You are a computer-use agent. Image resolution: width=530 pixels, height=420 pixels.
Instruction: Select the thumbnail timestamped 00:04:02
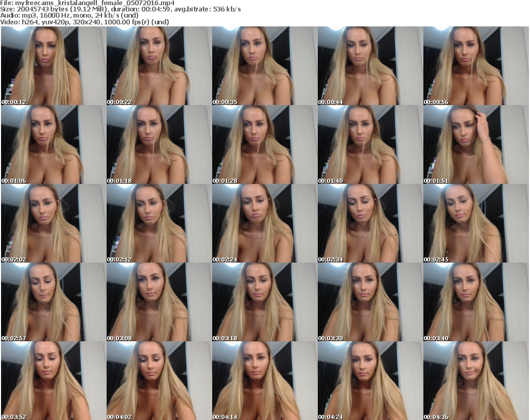[x=159, y=381]
